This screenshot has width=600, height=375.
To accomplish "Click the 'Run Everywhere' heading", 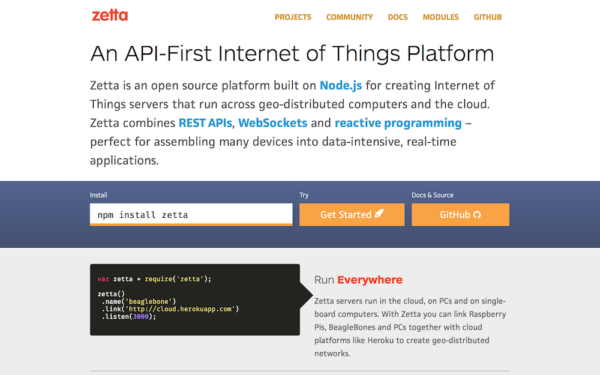I will pos(358,280).
